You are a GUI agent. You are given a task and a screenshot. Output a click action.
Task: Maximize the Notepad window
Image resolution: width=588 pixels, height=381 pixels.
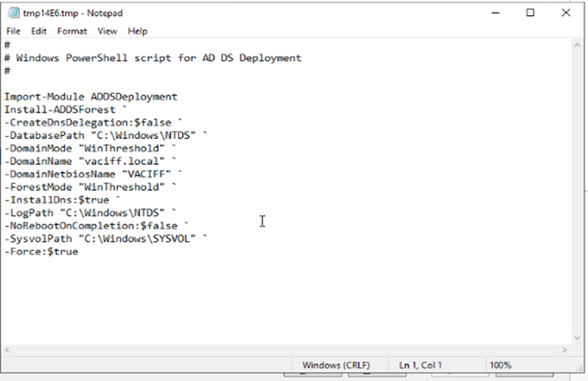530,13
